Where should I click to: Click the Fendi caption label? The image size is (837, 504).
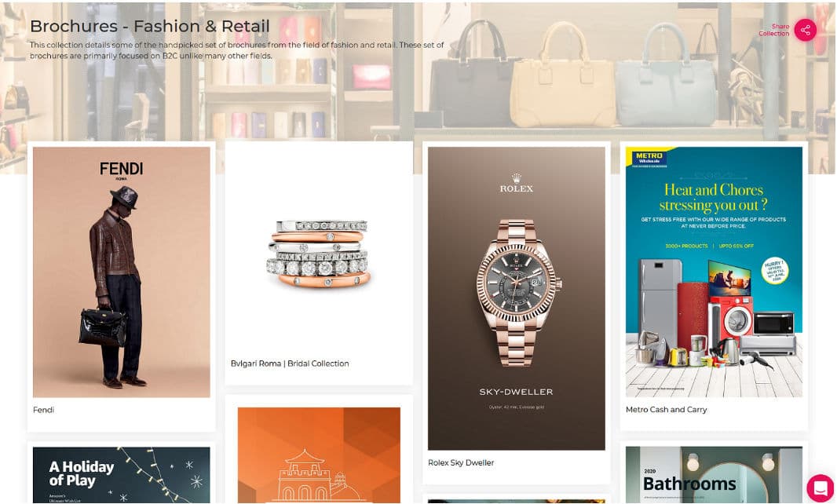[x=43, y=410]
